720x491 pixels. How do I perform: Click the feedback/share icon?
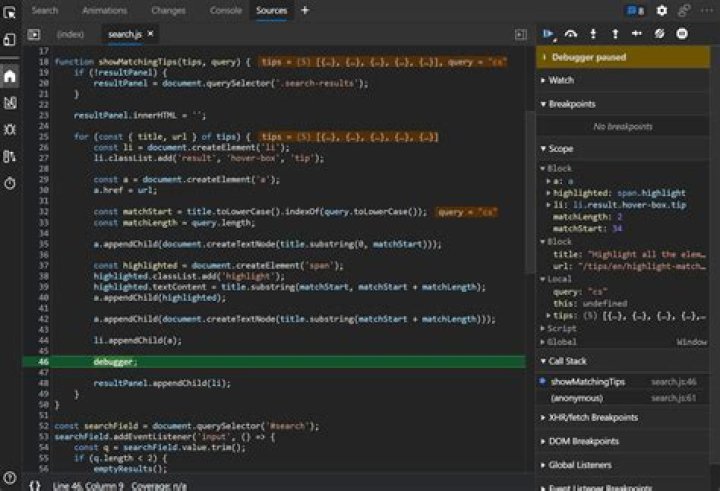point(685,10)
